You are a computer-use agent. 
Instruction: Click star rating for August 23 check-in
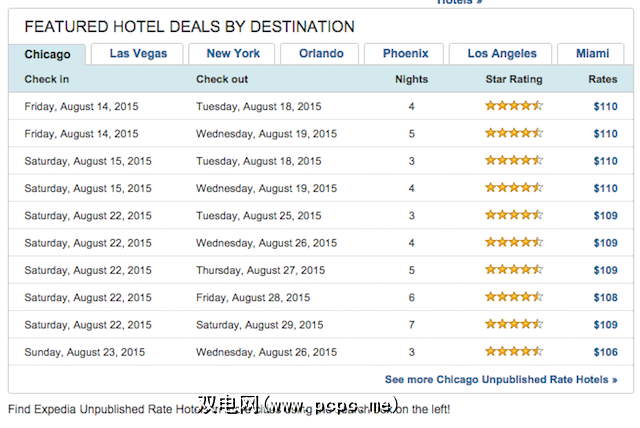coord(513,352)
